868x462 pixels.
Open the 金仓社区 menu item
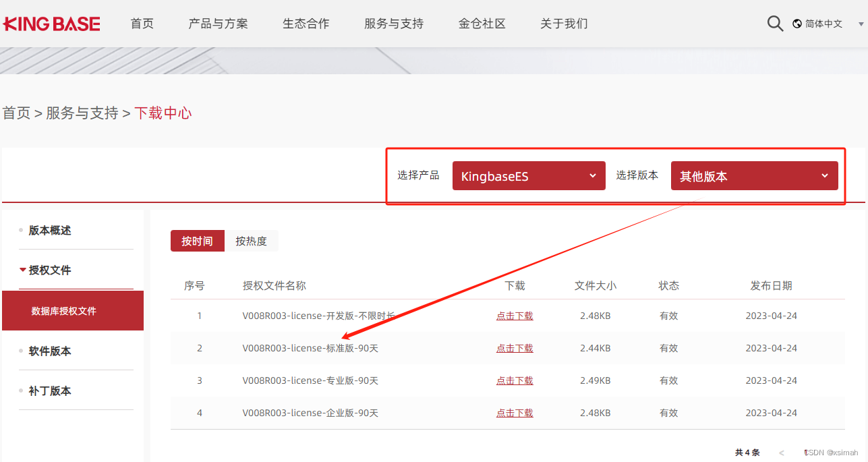click(x=482, y=23)
